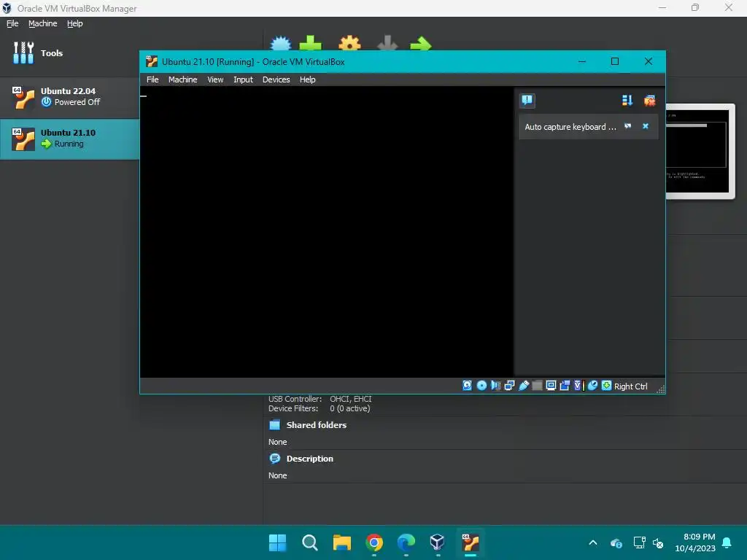Click the Right Ctrl host key label
The width and height of the screenshot is (747, 560).
[x=631, y=386]
